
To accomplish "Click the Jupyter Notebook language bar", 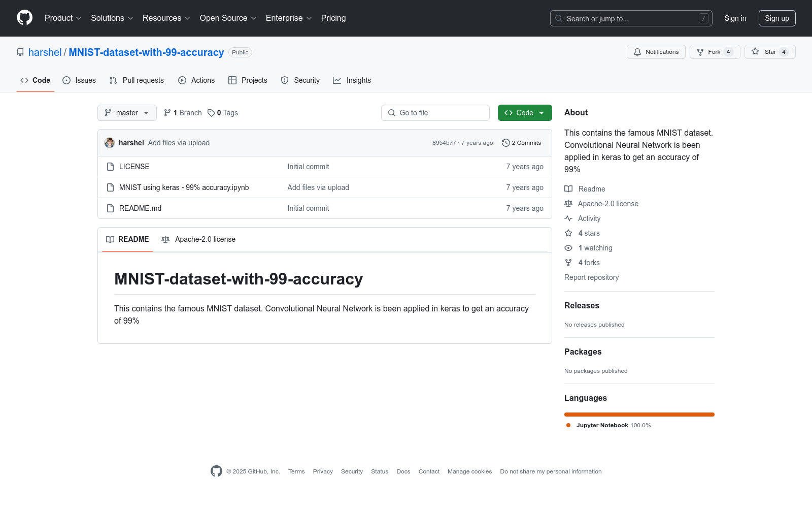I will [x=639, y=415].
